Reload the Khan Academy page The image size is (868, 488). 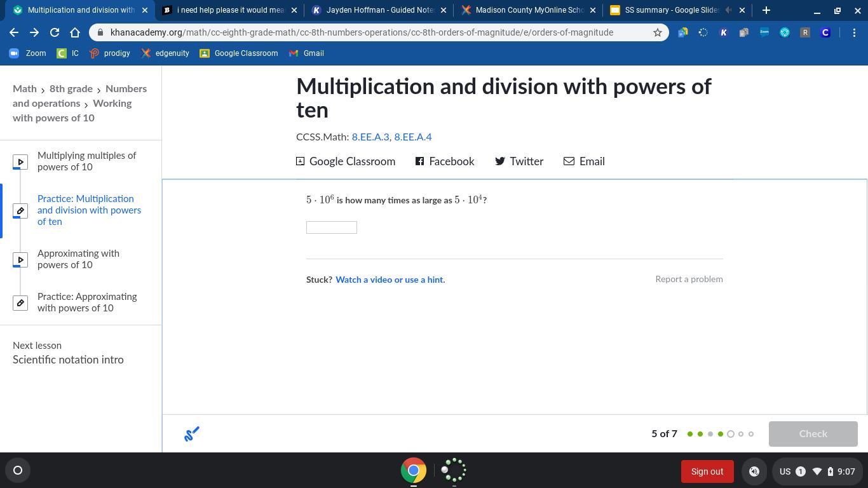55,32
